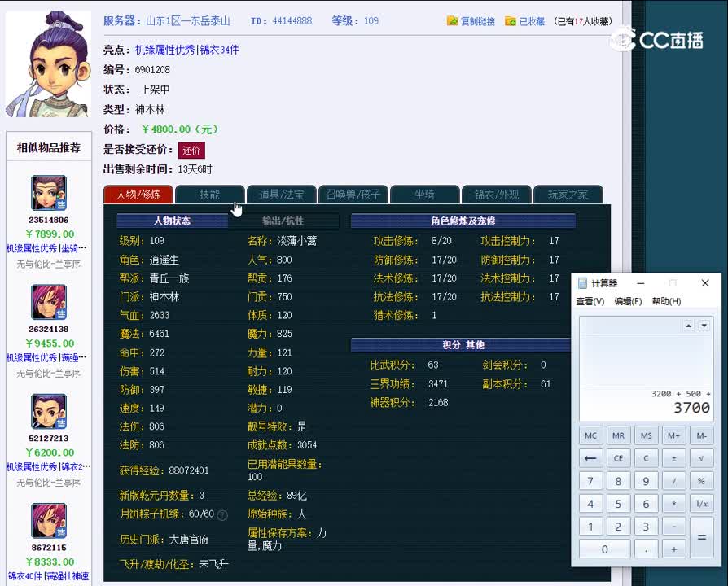Screen dimensions: 728x586
Task: Click calculator digit 7 button
Action: click(x=590, y=481)
